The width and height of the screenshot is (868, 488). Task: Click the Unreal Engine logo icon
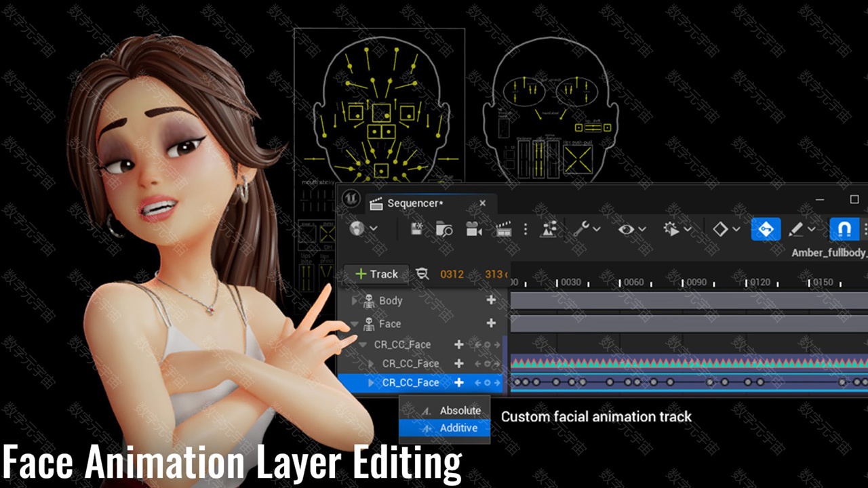[351, 198]
